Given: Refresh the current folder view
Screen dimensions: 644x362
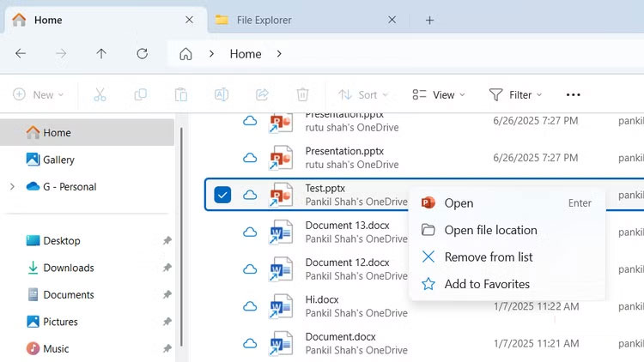Looking at the screenshot, I should (143, 54).
